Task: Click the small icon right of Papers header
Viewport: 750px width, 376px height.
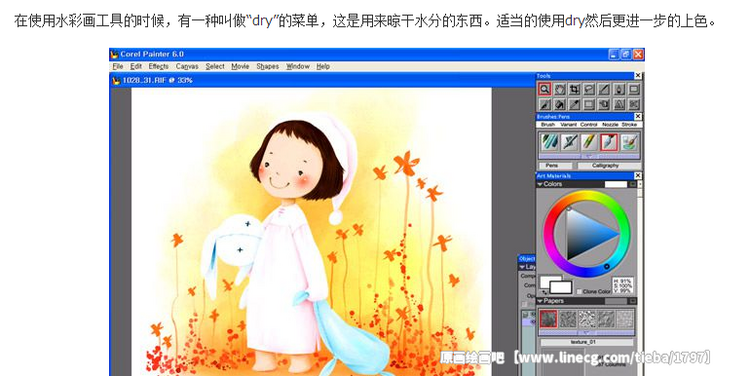Action: coord(633,301)
